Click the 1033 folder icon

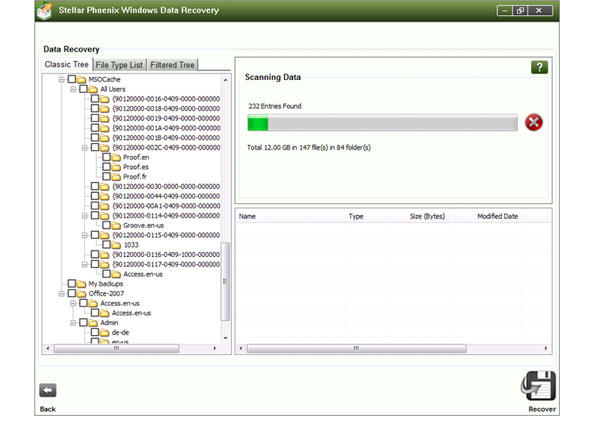(116, 245)
